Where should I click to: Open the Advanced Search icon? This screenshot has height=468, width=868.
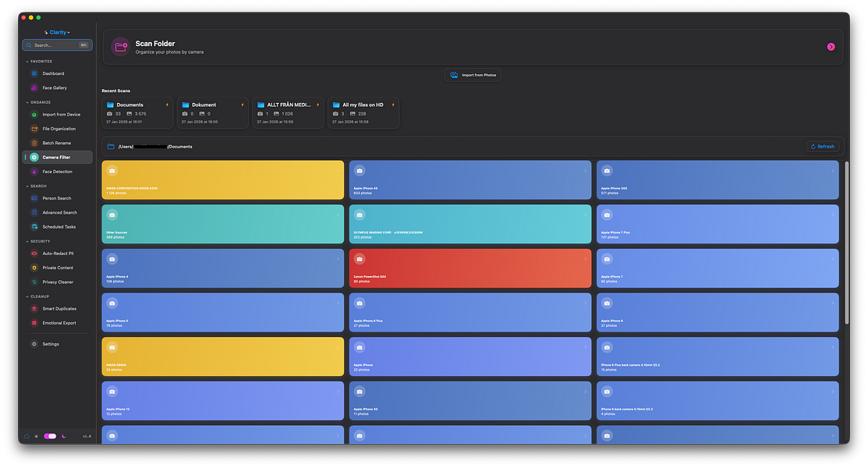point(34,213)
